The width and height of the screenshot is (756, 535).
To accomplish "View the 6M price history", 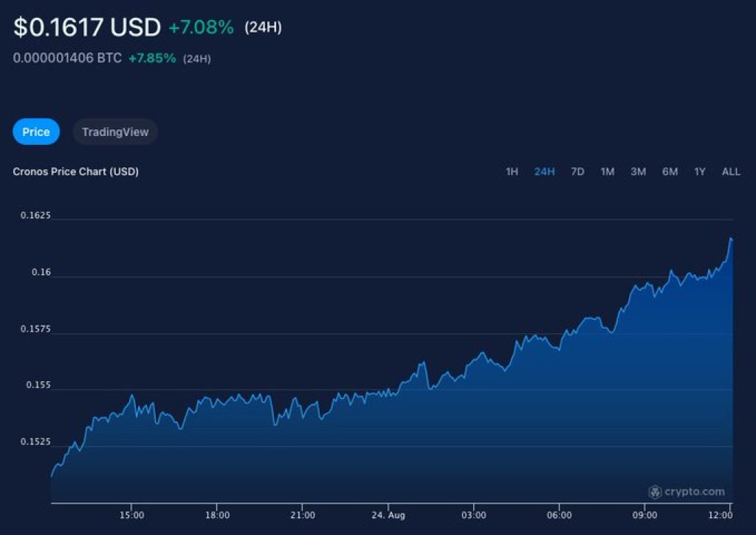I will coord(670,171).
